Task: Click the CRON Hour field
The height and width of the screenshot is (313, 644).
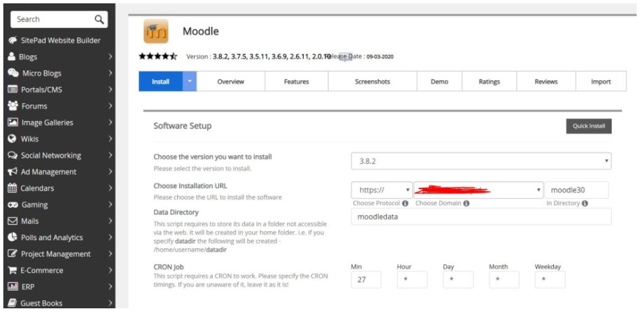Action: click(x=412, y=280)
